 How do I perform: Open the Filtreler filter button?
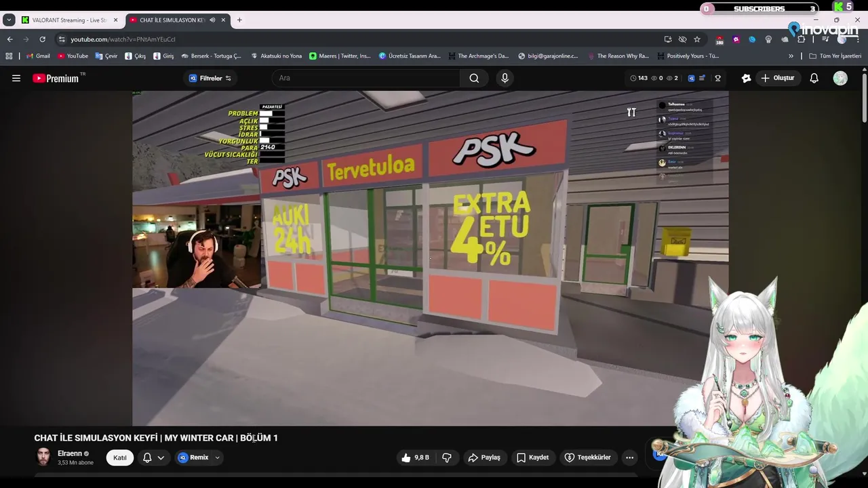click(x=210, y=78)
